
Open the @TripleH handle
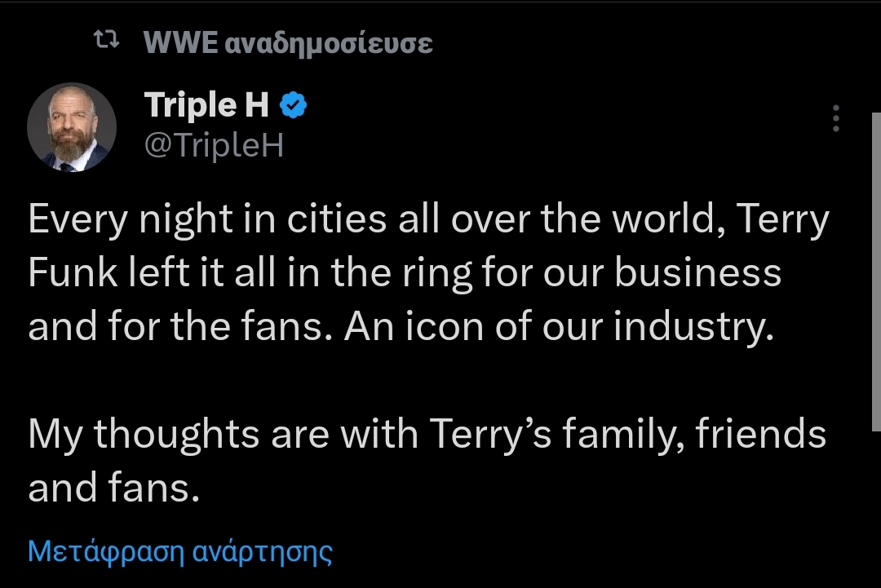(214, 145)
